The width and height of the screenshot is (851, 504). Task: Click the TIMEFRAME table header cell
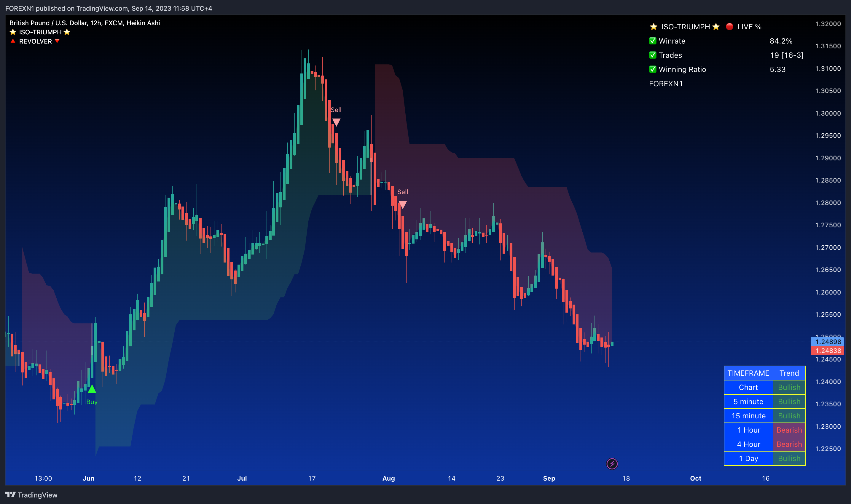pos(748,373)
